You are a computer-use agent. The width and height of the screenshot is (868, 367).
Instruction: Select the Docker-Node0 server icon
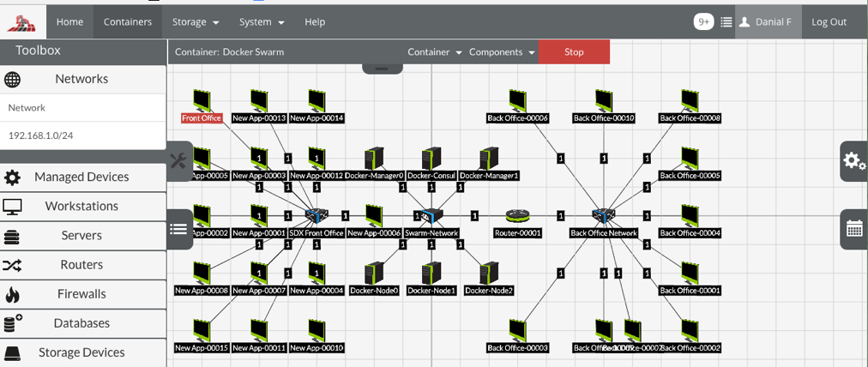pos(375,274)
